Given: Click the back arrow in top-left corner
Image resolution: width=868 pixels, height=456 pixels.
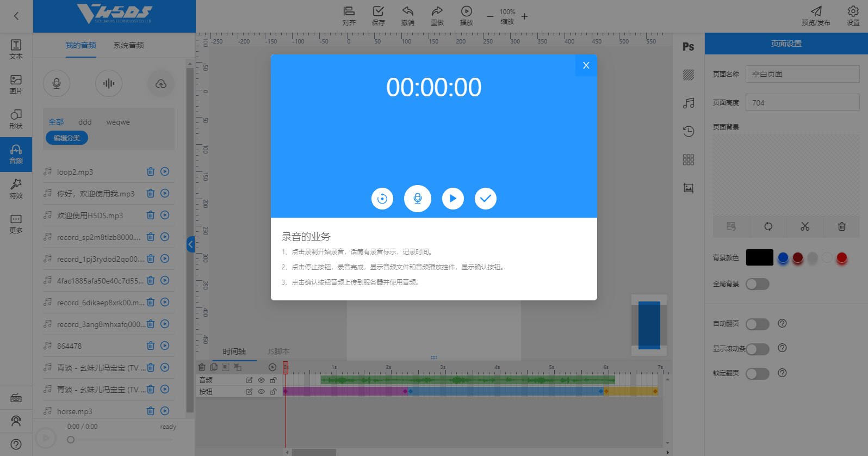Looking at the screenshot, I should pos(16,16).
